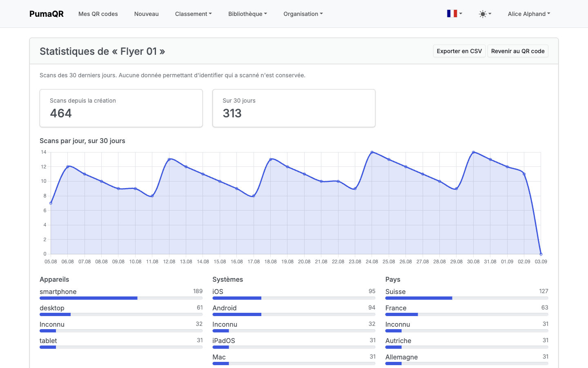
Task: Click the 'Appareils' section heading
Action: pos(54,279)
